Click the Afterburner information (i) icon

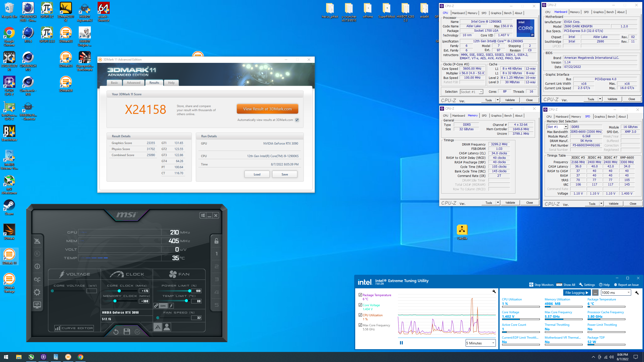click(x=37, y=266)
